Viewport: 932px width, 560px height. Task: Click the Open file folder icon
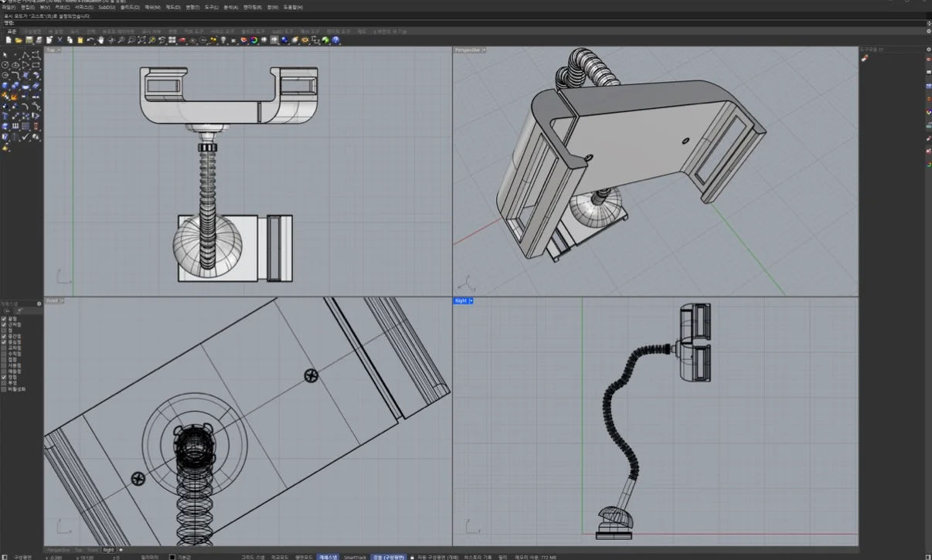19,40
